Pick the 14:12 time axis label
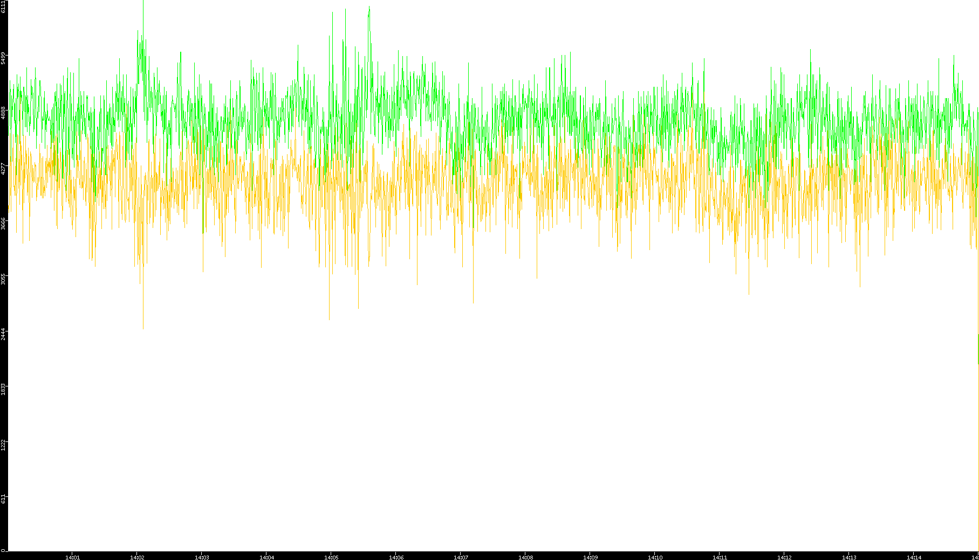Screen dimensions: 979x560 pyautogui.click(x=784, y=557)
